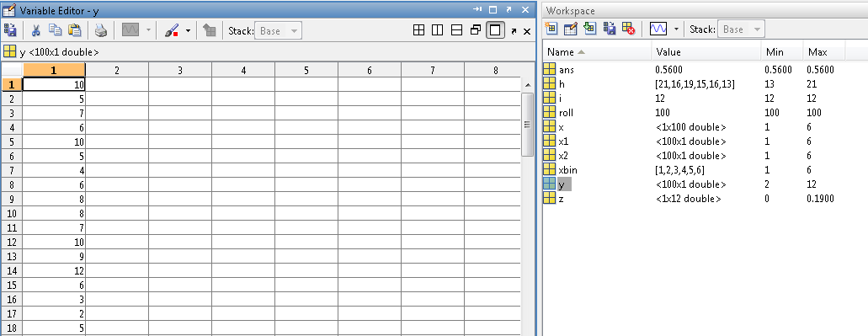Tile variable documents in grid layout
This screenshot has width=868, height=336.
[419, 30]
